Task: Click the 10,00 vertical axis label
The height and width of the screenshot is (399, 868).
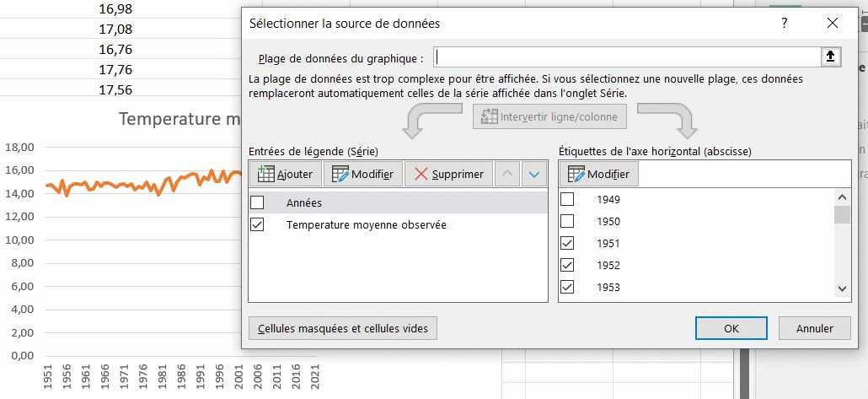Action: pos(19,240)
